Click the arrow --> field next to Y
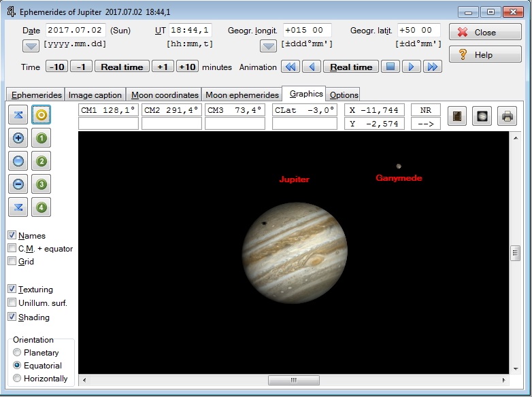Screen dimensions: 532x397 [x=426, y=124]
